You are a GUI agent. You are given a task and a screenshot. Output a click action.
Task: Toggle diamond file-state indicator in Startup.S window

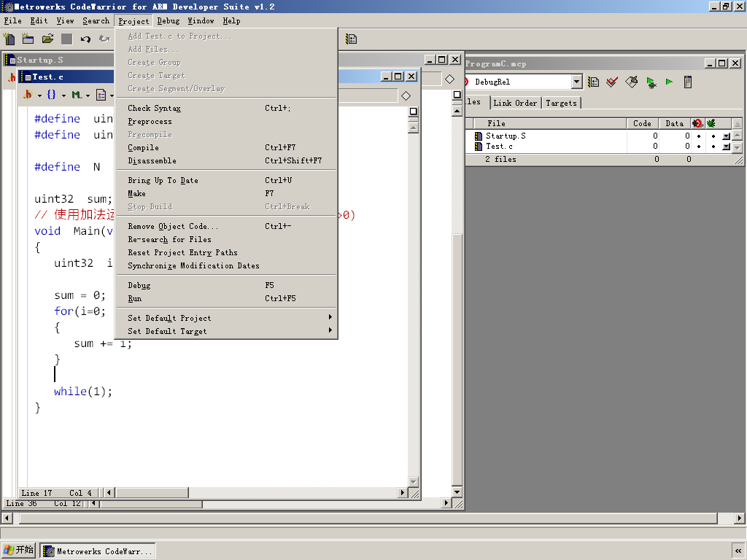coord(449,79)
